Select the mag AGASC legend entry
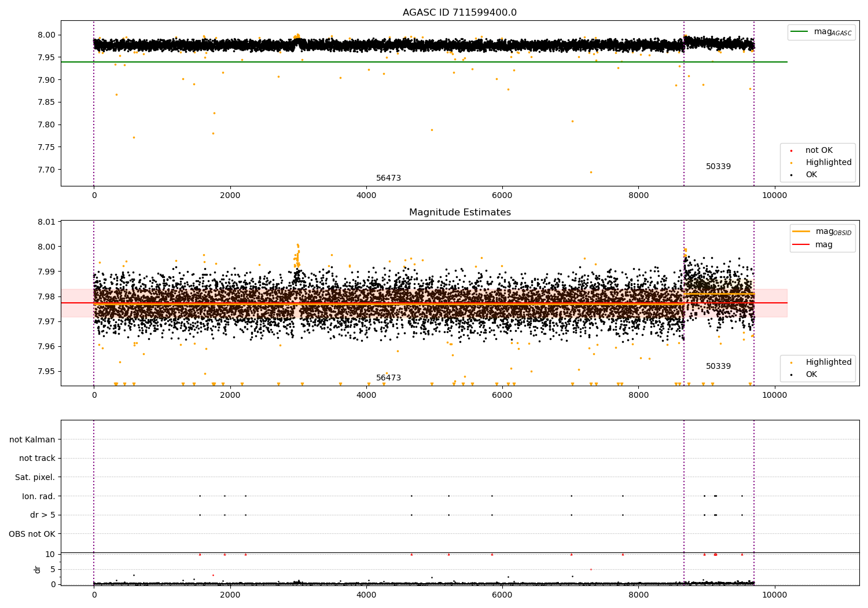Screen dimensions: 868x608 821,32
